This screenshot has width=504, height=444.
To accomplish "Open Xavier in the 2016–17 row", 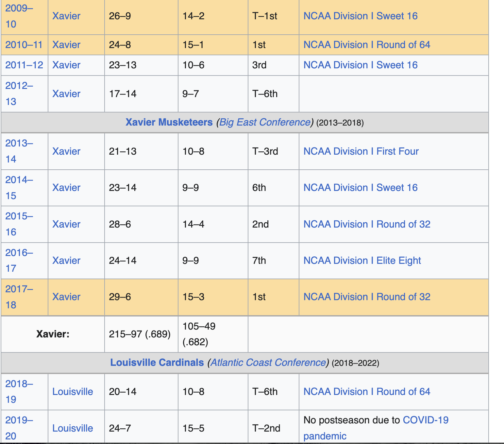I will tap(66, 261).
